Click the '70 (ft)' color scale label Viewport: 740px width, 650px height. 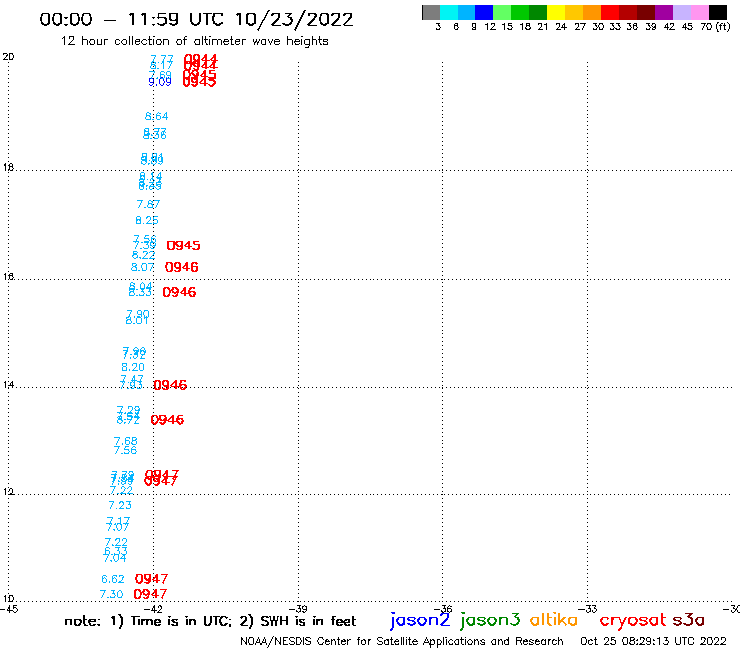(715, 27)
